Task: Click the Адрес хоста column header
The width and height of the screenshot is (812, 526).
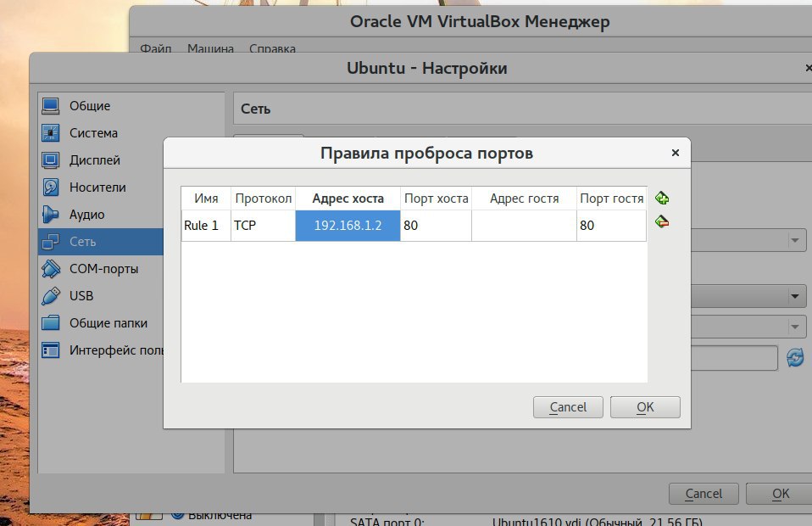Action: [x=348, y=199]
